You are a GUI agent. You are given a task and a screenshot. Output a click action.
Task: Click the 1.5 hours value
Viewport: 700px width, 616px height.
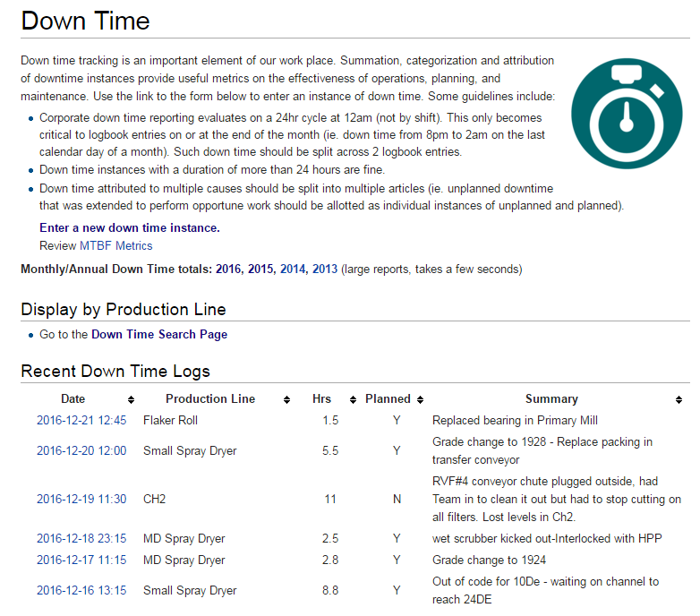(x=330, y=420)
